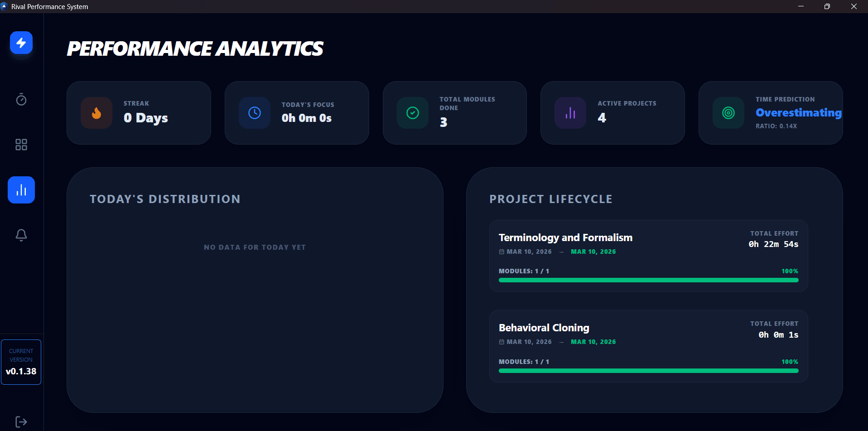Viewport: 868px width, 431px height.
Task: Click green end date of Behavioral Cloning
Action: click(x=593, y=342)
